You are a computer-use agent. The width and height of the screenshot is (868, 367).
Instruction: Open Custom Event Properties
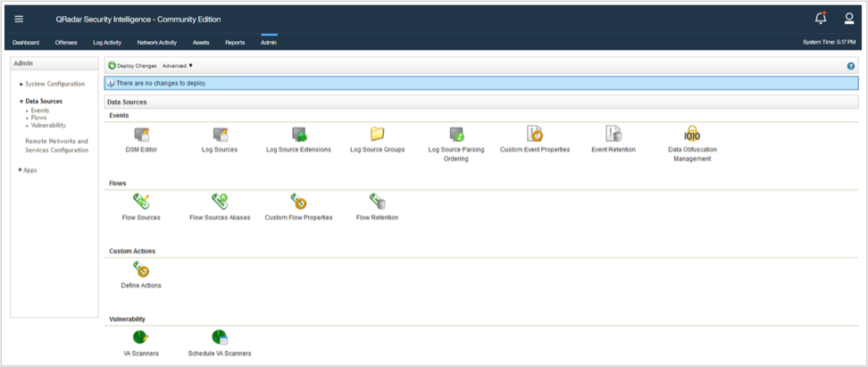point(534,135)
